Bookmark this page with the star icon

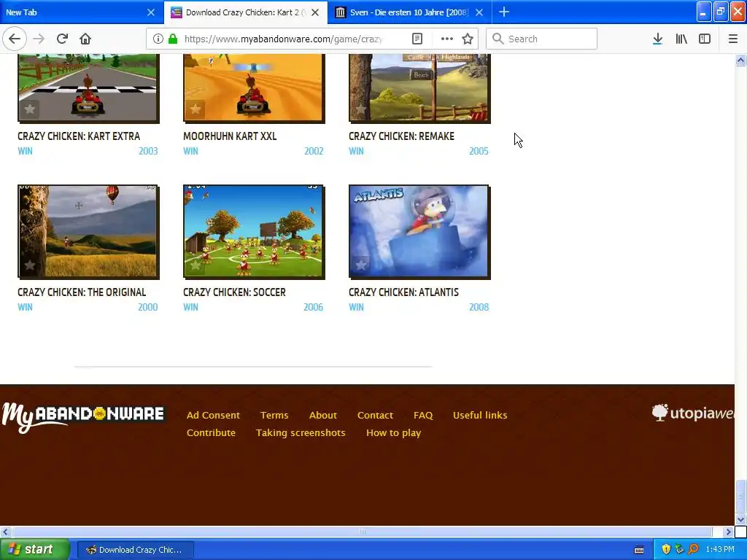point(468,39)
